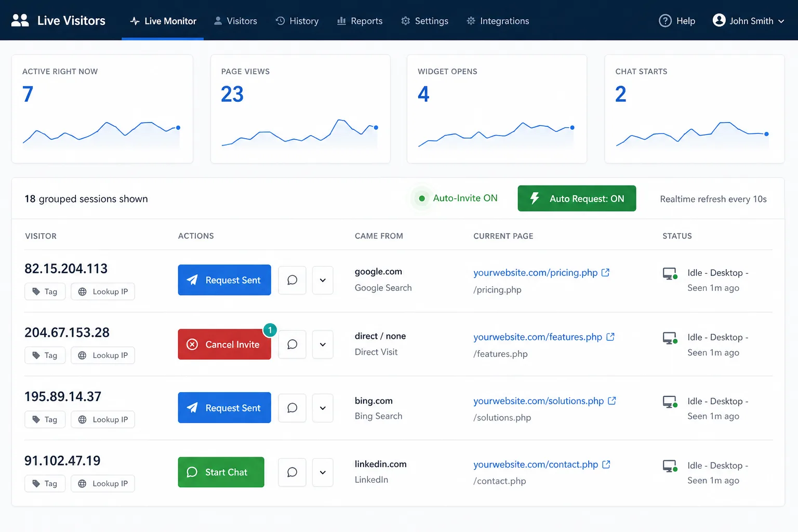
Task: Click the google.com referrer text
Action: coord(378,272)
